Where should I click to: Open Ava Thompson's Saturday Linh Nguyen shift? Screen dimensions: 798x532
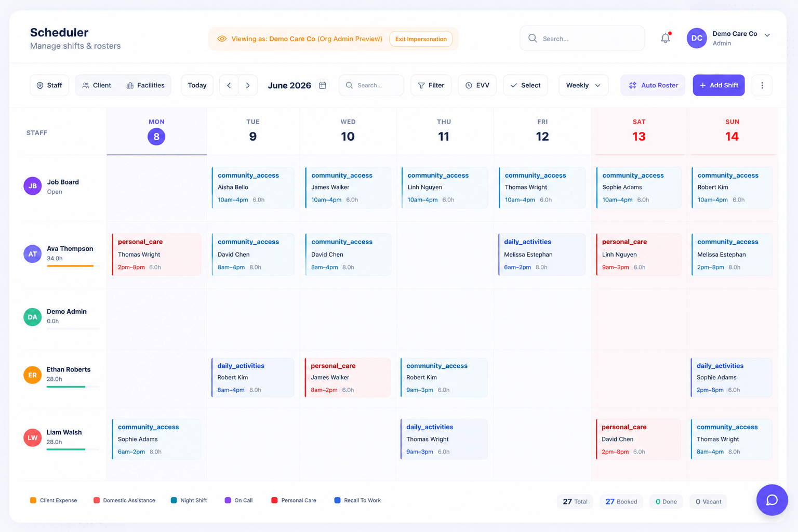(x=638, y=255)
